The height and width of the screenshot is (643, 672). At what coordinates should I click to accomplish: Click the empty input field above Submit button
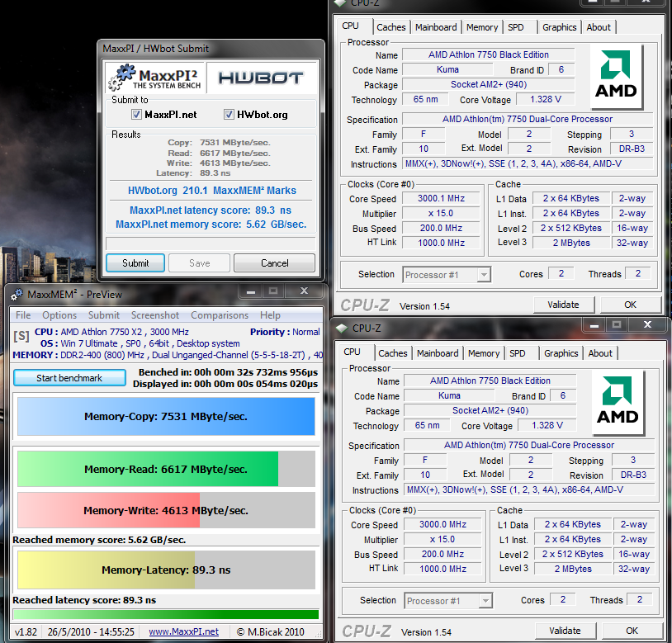tap(211, 243)
